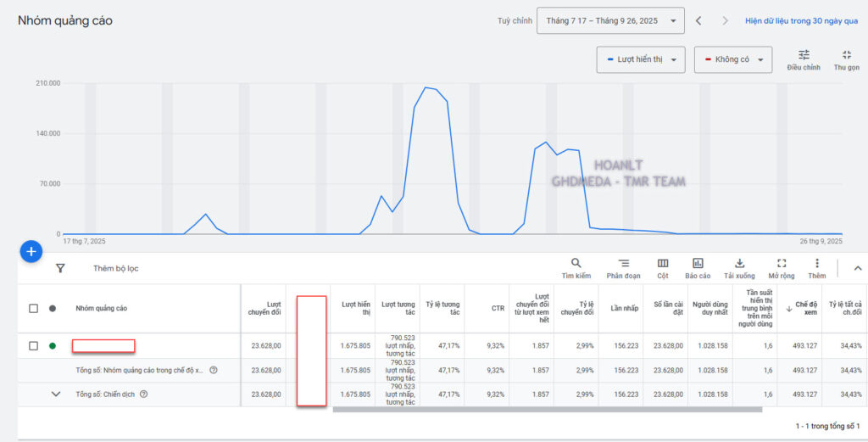Open the Cột columns icon
This screenshot has height=442, width=868.
click(x=662, y=264)
